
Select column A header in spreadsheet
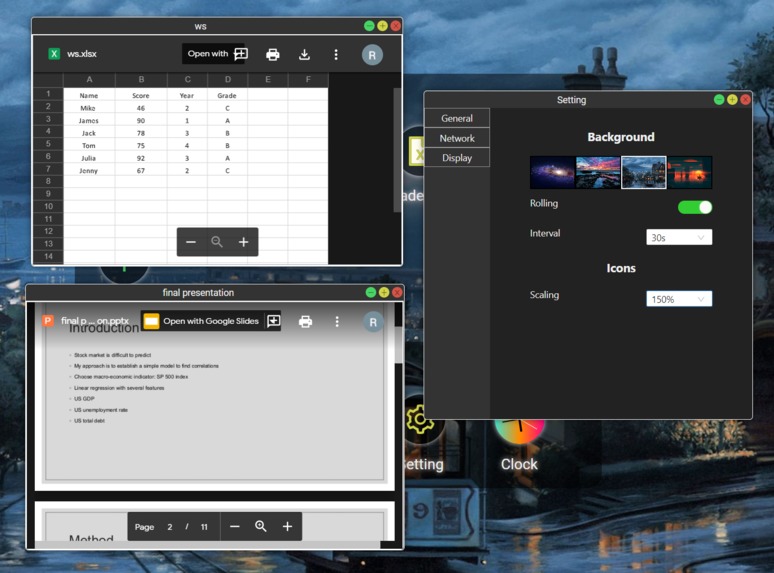(x=89, y=79)
